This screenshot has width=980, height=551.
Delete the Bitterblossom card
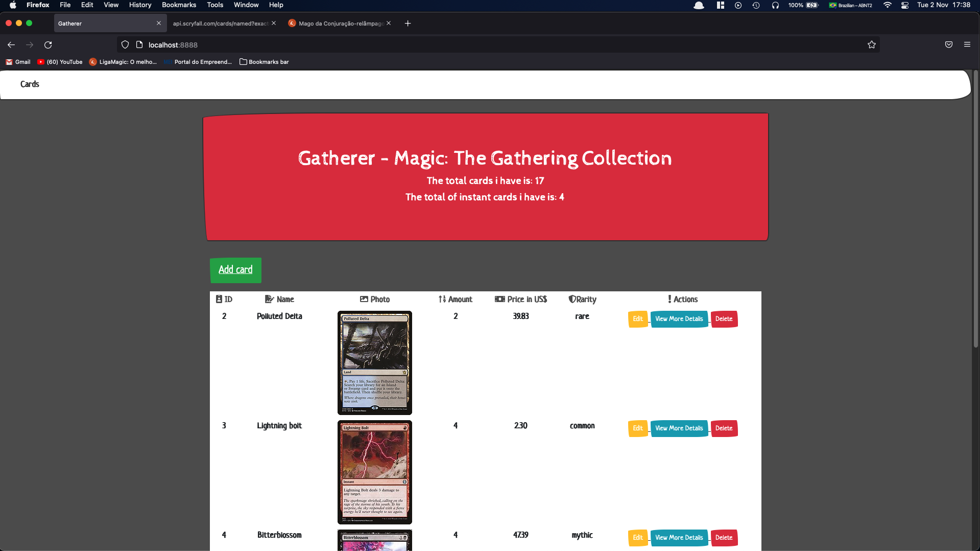coord(724,538)
